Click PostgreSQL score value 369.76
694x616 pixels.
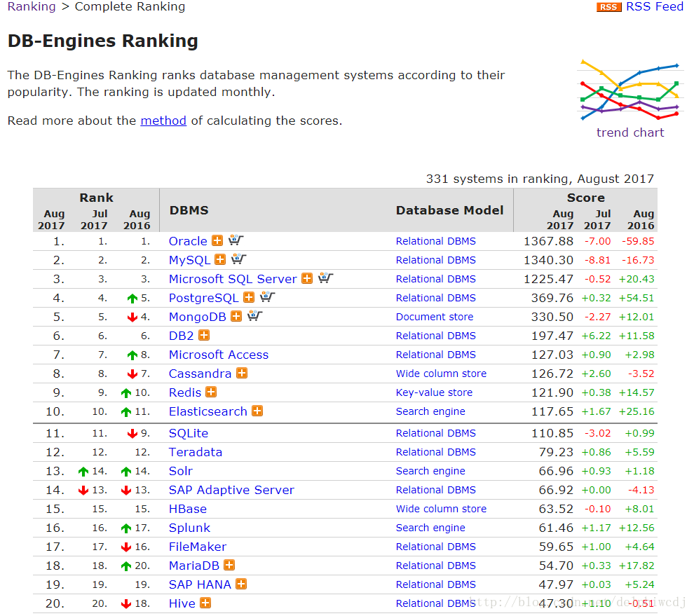[x=552, y=298]
